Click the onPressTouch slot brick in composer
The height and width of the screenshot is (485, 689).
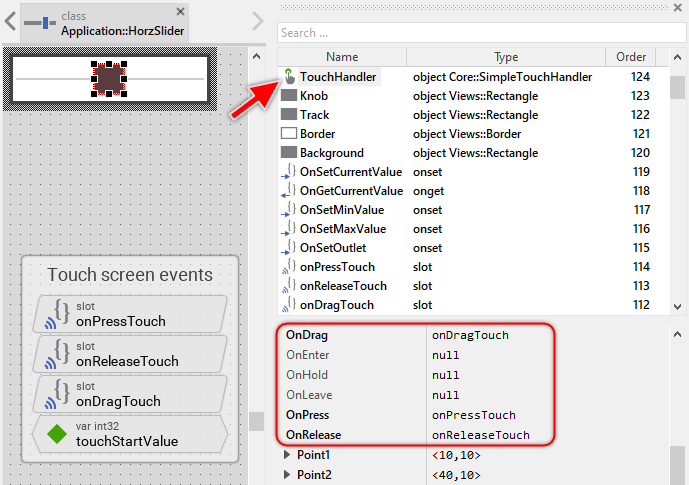(x=130, y=313)
